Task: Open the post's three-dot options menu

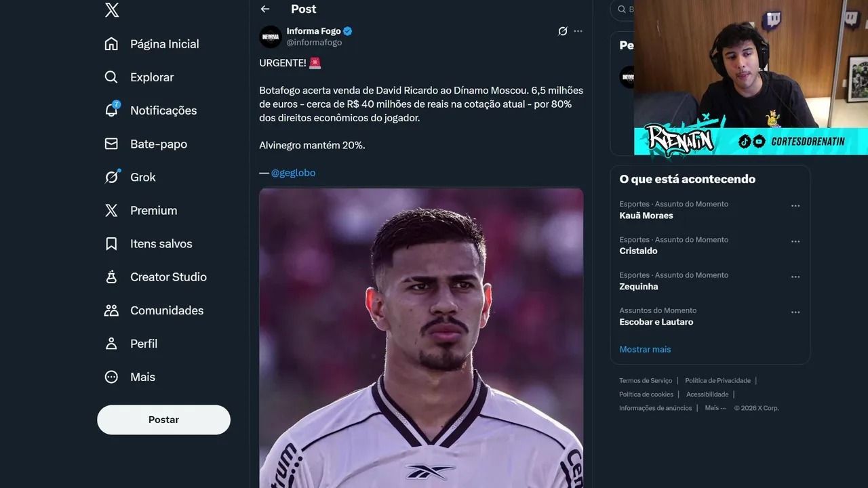Action: point(578,31)
